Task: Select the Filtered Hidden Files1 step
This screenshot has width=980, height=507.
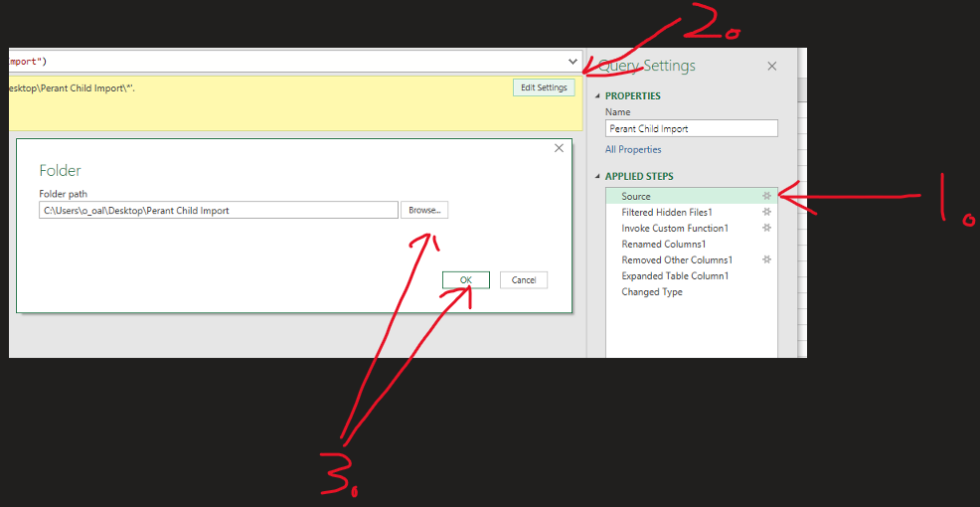Action: pyautogui.click(x=691, y=212)
